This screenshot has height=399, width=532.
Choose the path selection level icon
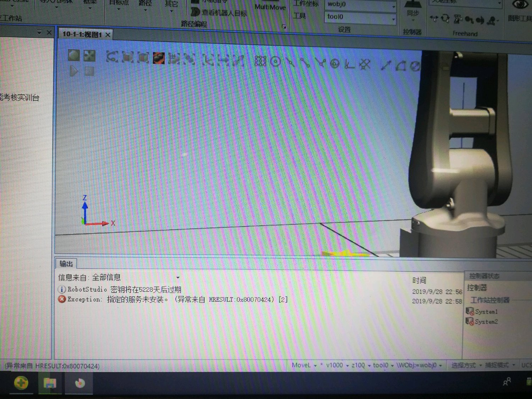pyautogui.click(x=238, y=61)
